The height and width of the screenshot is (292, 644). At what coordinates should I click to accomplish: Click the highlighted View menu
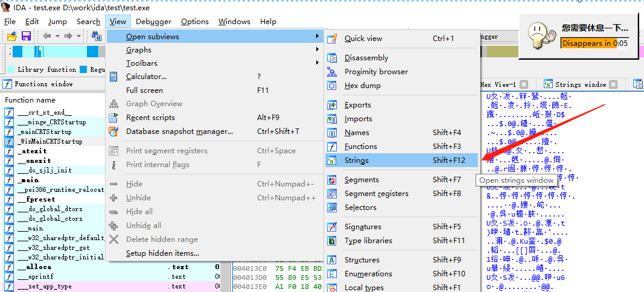click(118, 21)
